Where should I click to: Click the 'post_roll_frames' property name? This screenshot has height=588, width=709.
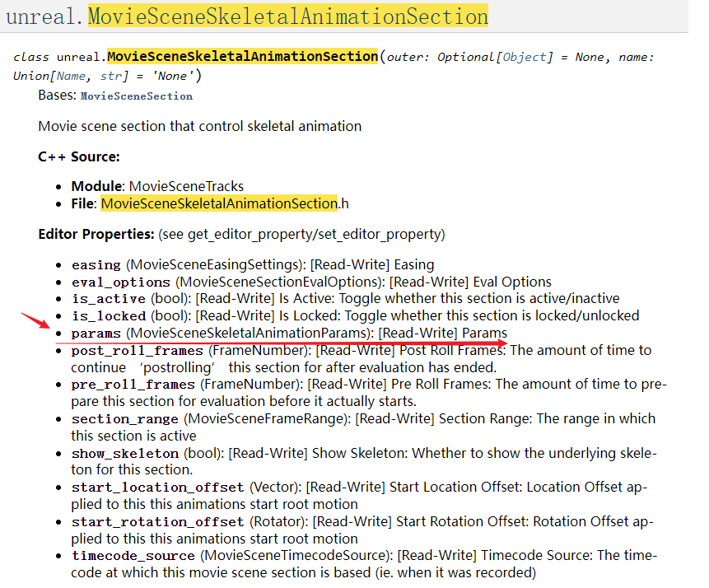(x=137, y=351)
